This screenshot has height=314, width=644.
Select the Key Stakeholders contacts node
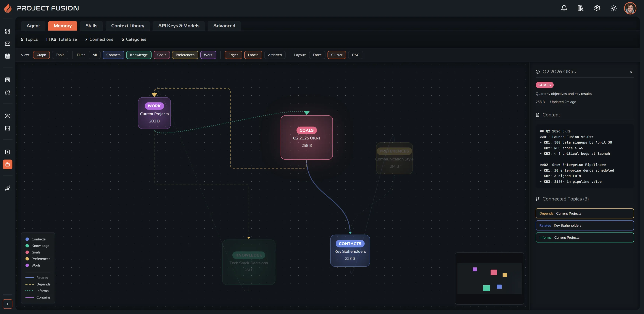350,251
